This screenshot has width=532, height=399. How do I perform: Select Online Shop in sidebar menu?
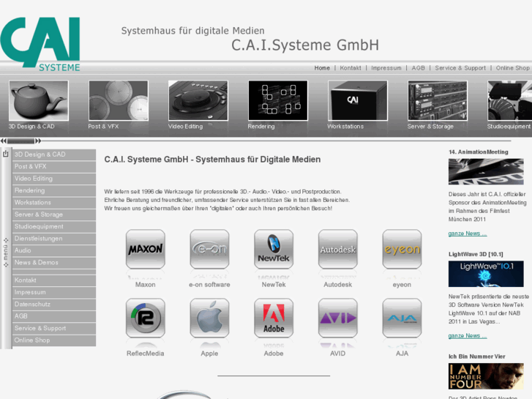[x=54, y=340]
